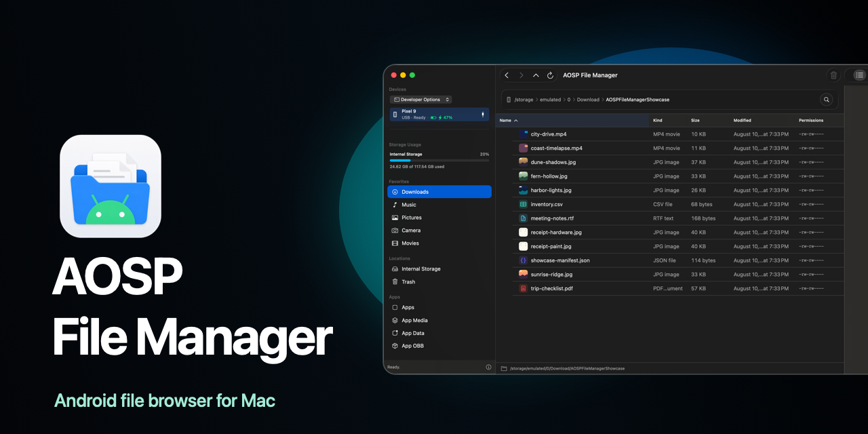Navigate to the 0 breadcrumb
Viewport: 868px width, 434px height.
(569, 100)
